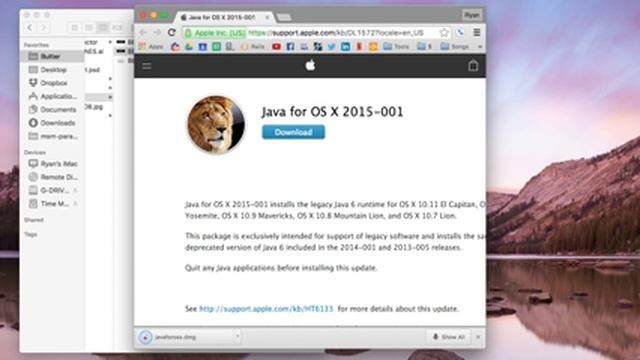This screenshot has width=640, height=360.
Task: Open the Chrome hamburger menu
Action: (x=476, y=32)
